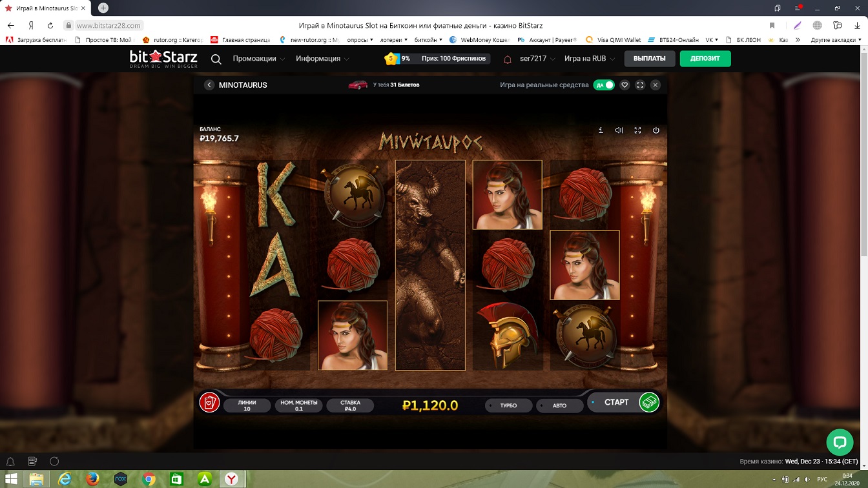Open the game info paytable icon

click(x=601, y=130)
